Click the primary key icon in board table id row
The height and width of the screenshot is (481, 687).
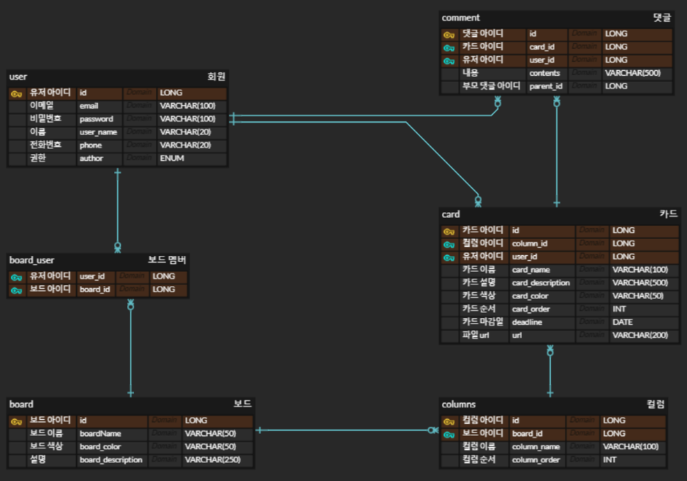coord(16,421)
